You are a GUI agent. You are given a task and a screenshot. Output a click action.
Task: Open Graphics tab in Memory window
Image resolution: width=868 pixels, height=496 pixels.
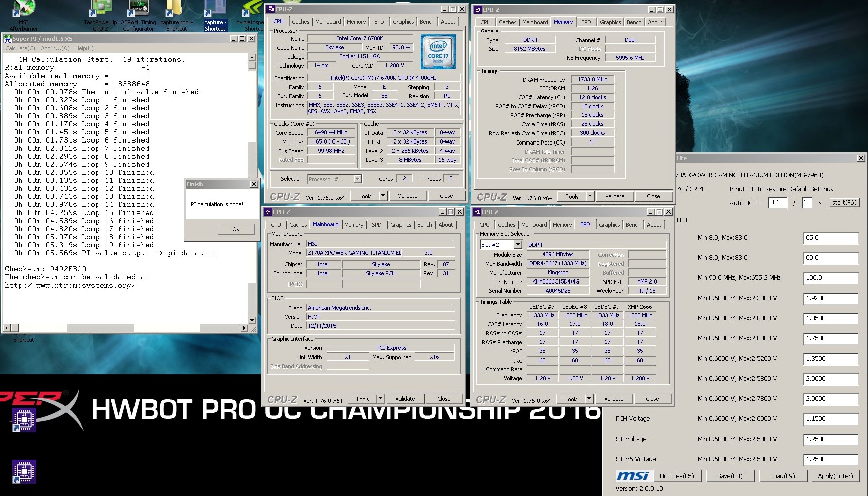(x=610, y=22)
